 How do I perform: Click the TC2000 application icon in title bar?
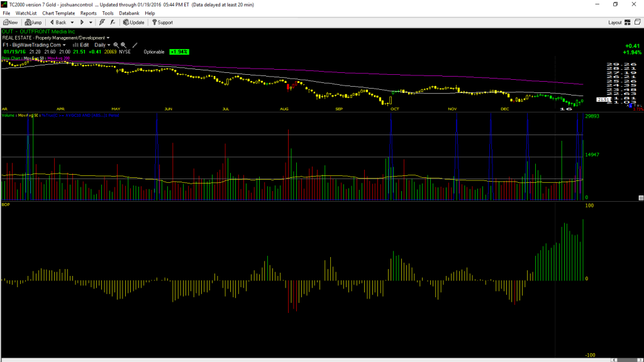click(x=4, y=4)
